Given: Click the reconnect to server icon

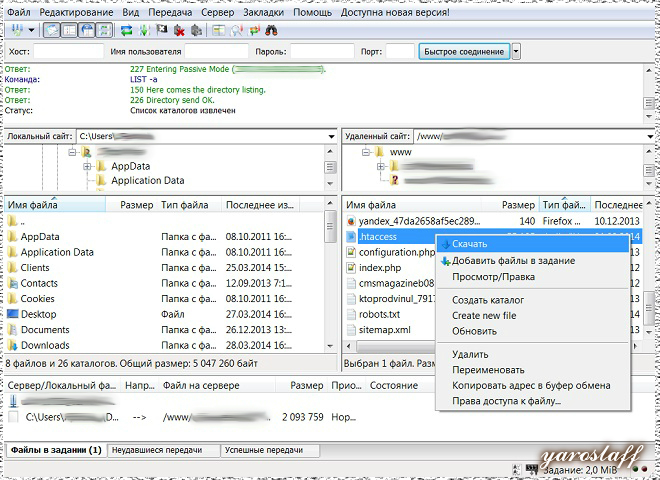Looking at the screenshot, I should pos(197,31).
